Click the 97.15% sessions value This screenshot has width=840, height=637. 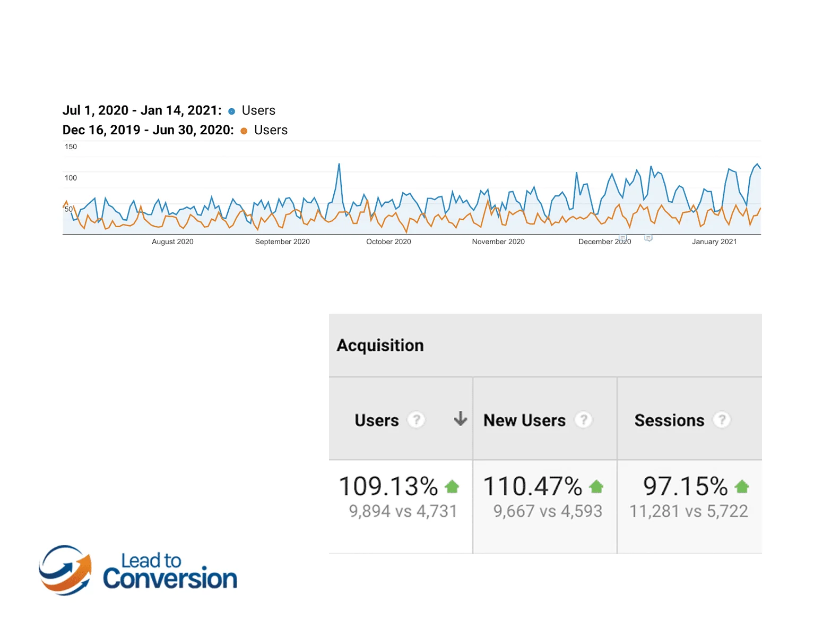[x=685, y=486]
